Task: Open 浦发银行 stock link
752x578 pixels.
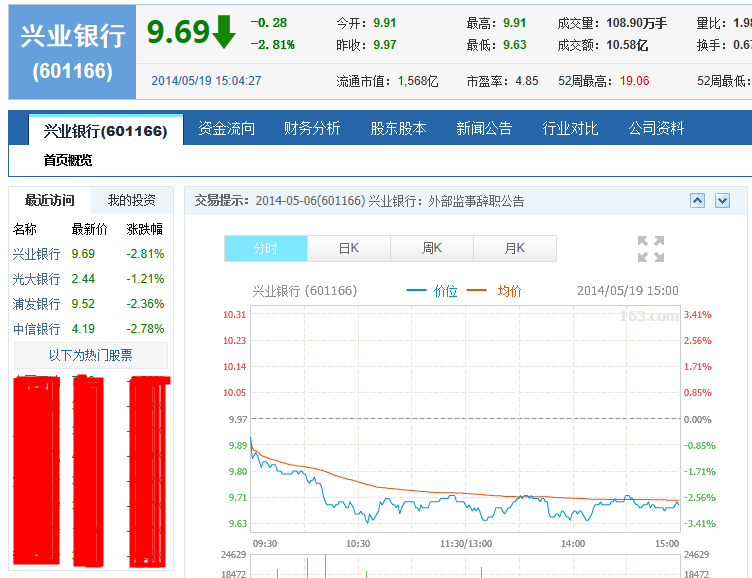Action: [x=36, y=304]
